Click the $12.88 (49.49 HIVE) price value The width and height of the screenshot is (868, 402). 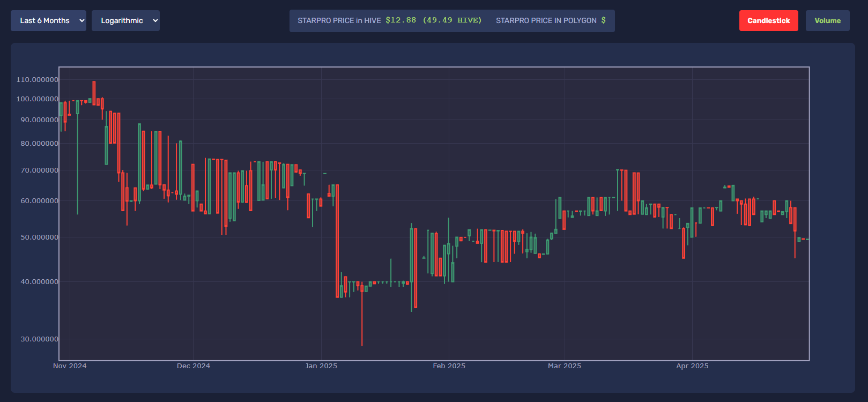click(434, 20)
